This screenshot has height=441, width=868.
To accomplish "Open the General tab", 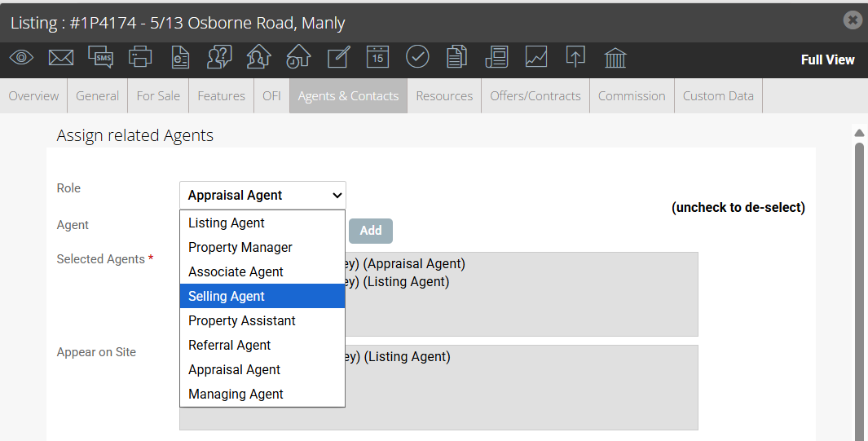I will click(x=98, y=95).
